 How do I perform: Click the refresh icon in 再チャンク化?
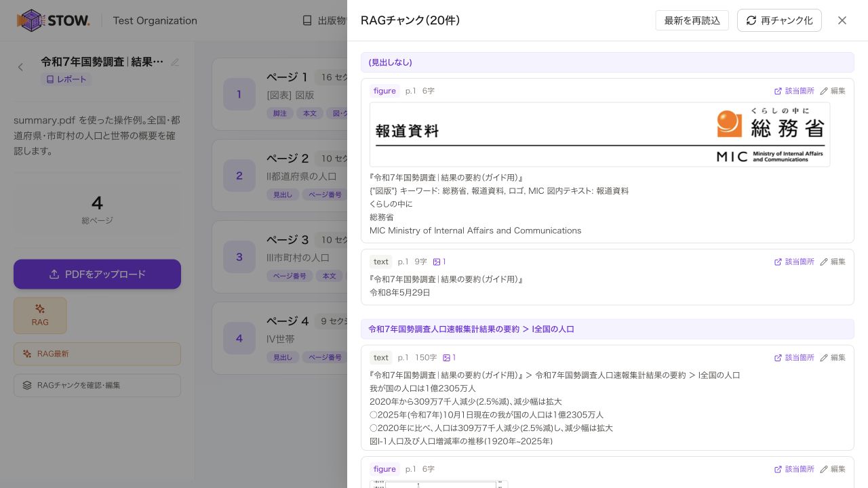click(x=751, y=20)
